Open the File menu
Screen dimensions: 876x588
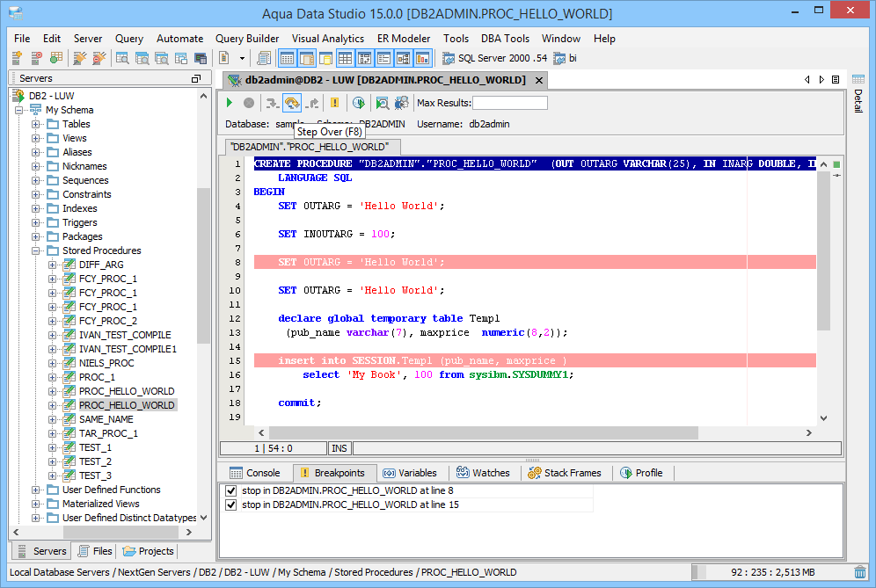click(x=22, y=39)
